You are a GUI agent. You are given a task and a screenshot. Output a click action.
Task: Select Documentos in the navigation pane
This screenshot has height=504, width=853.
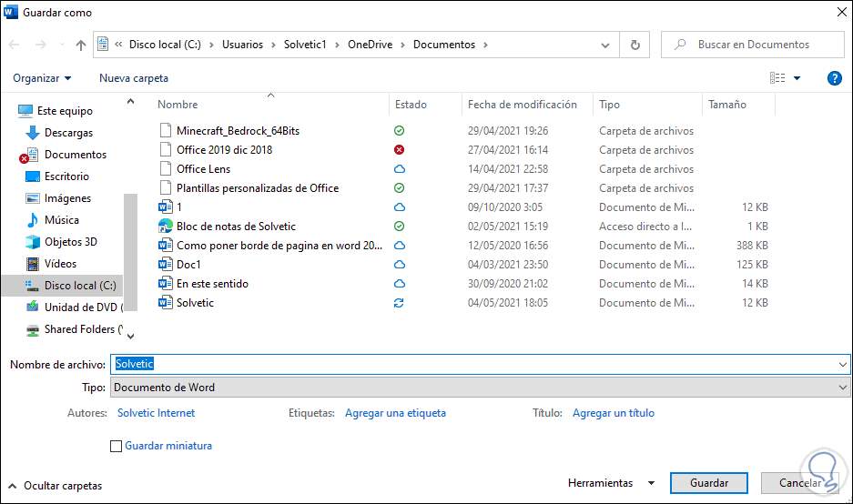tap(76, 155)
